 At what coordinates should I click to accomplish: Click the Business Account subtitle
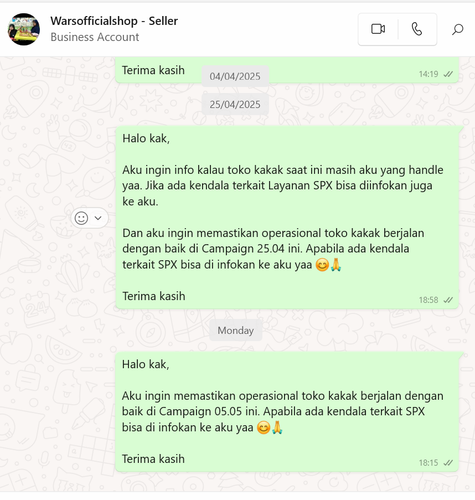(x=95, y=37)
